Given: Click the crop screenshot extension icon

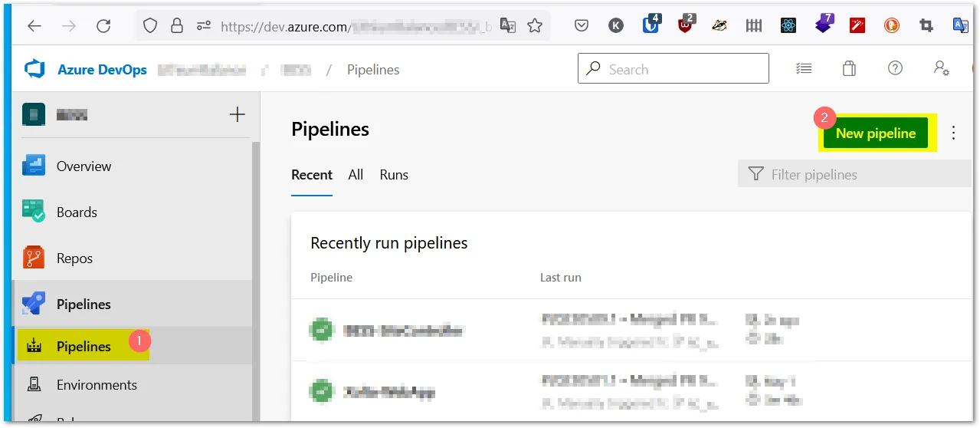Looking at the screenshot, I should pos(926,25).
